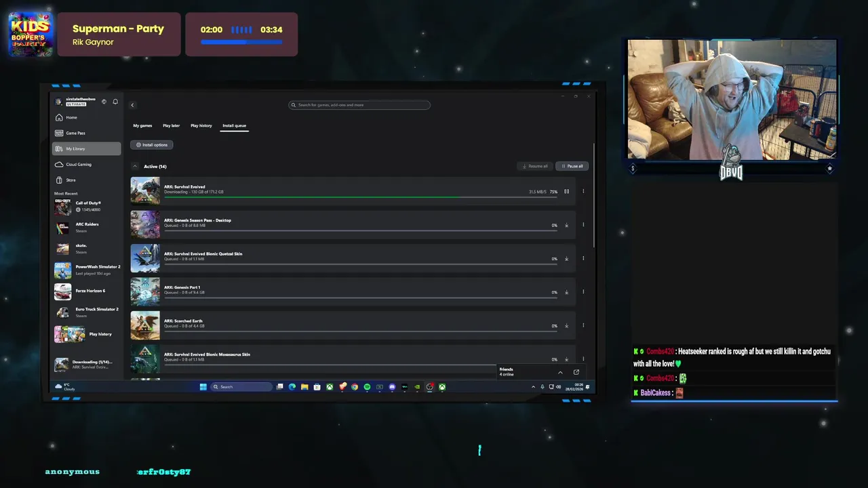Pause the ARK: Survival Evolved download

[567, 191]
